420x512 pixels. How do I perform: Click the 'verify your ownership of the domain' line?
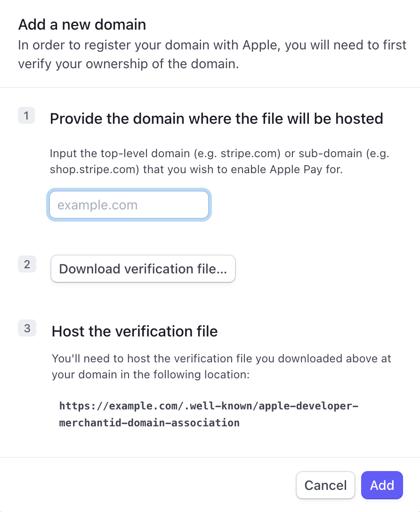[129, 64]
